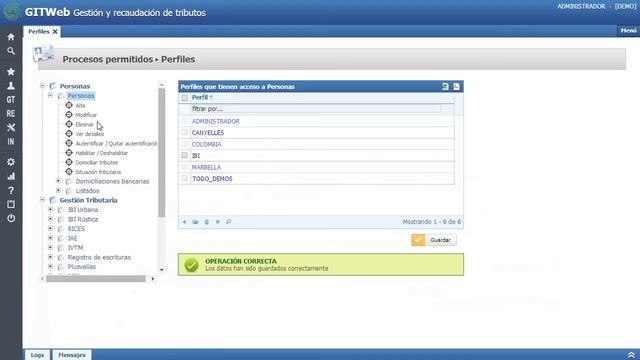Collapse the nested Personas folder
640x360 pixels.
(51, 96)
